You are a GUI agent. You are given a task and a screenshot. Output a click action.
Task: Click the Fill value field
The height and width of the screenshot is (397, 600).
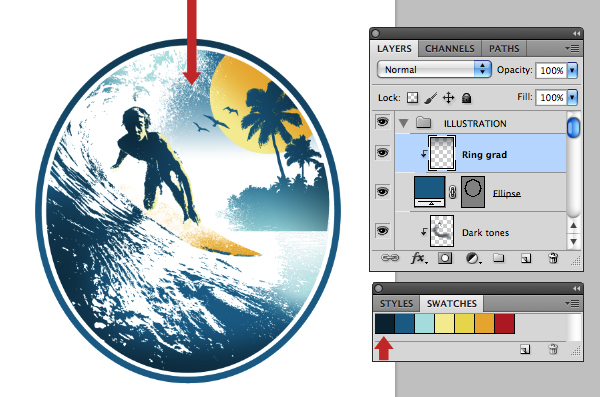point(551,98)
